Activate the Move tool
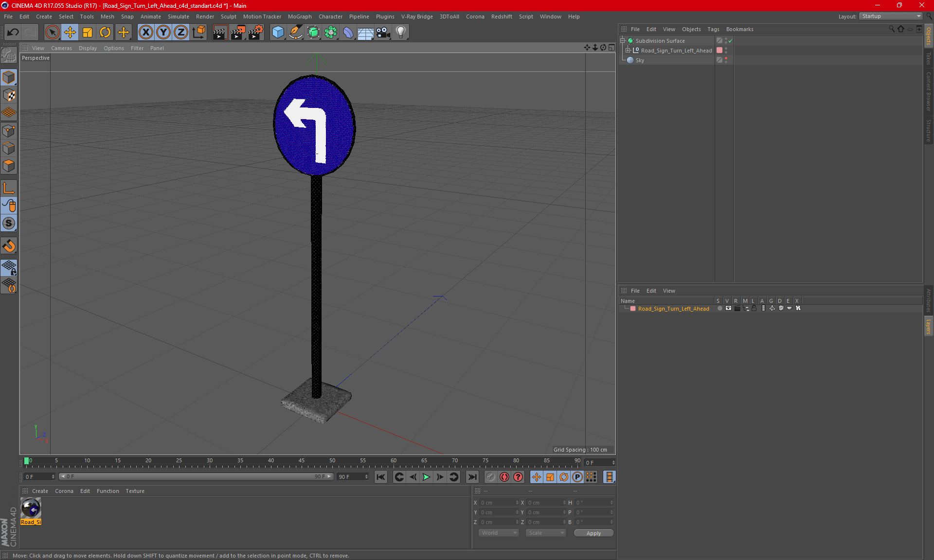The width and height of the screenshot is (934, 560). (x=70, y=32)
